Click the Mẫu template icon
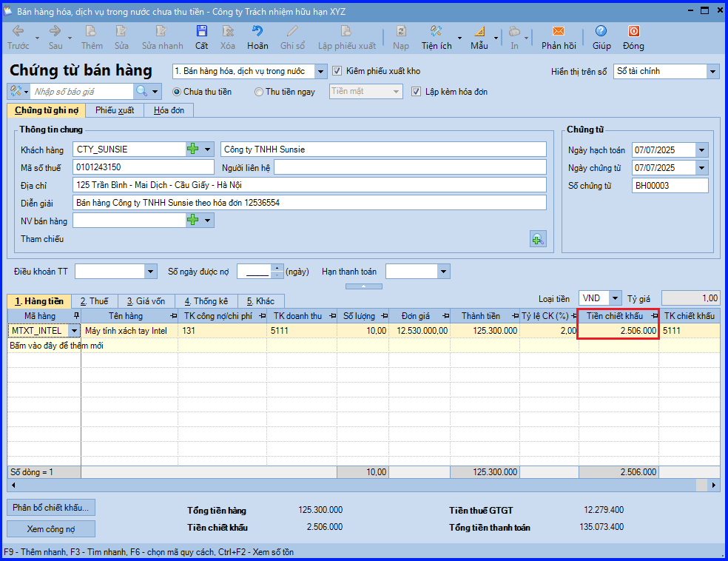This screenshot has height=561, width=728. [x=479, y=31]
